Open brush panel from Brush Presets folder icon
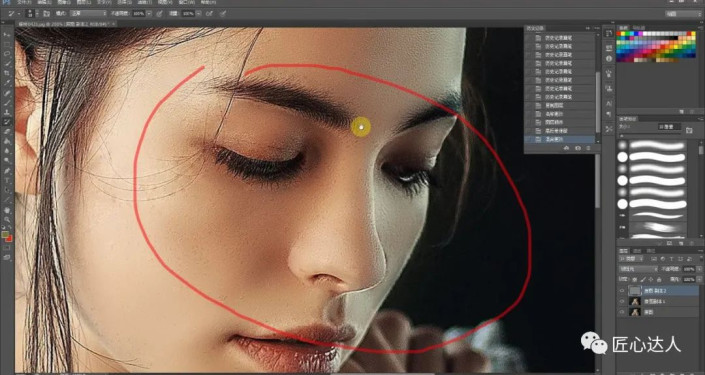Image resolution: width=705 pixels, height=375 pixels. [689, 130]
